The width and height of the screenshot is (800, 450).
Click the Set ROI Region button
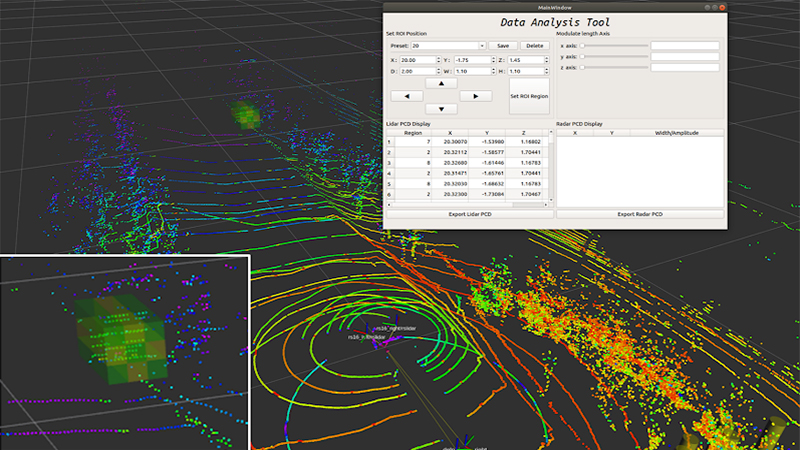(529, 96)
